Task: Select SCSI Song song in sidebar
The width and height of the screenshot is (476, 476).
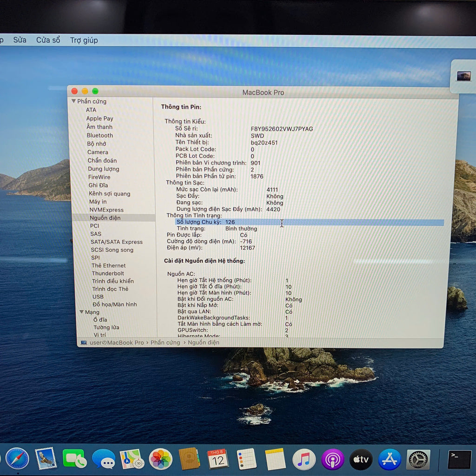Action: (112, 250)
